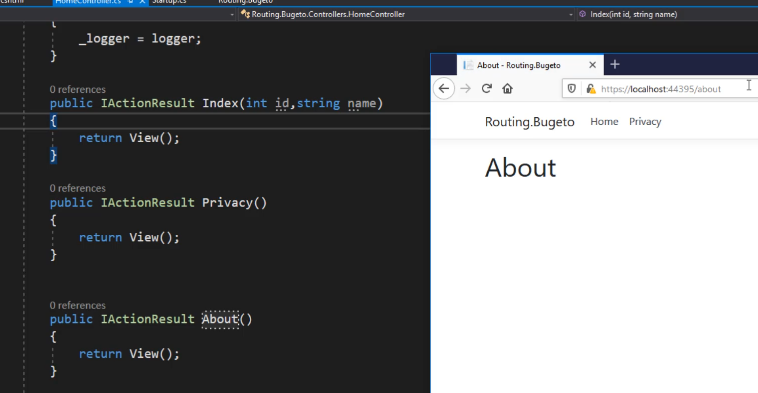Click the 'public' keyword before Index method
Screen dimensions: 758x393
click(71, 103)
